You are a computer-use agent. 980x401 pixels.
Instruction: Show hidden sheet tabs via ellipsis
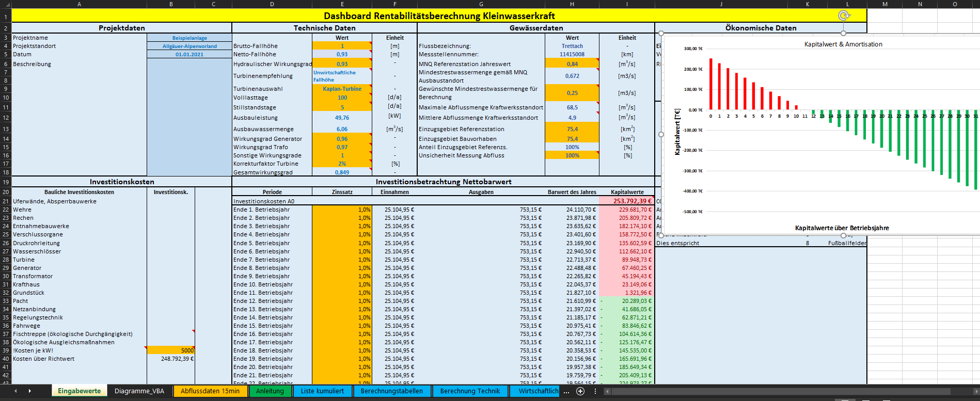pyautogui.click(x=566, y=391)
